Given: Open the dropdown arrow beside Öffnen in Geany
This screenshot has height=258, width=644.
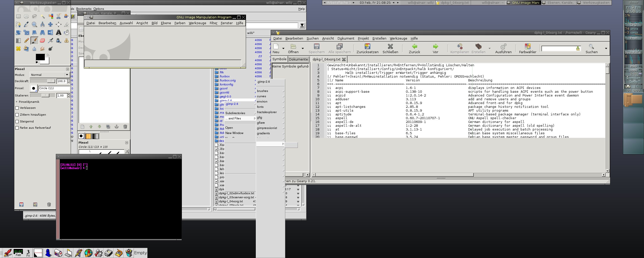Looking at the screenshot, I should click(x=303, y=48).
